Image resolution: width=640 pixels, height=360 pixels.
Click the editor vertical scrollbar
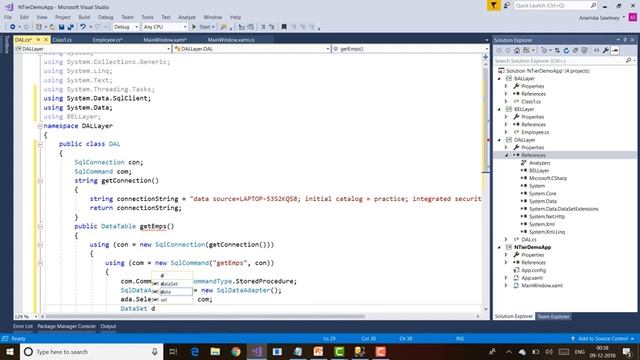(x=485, y=120)
